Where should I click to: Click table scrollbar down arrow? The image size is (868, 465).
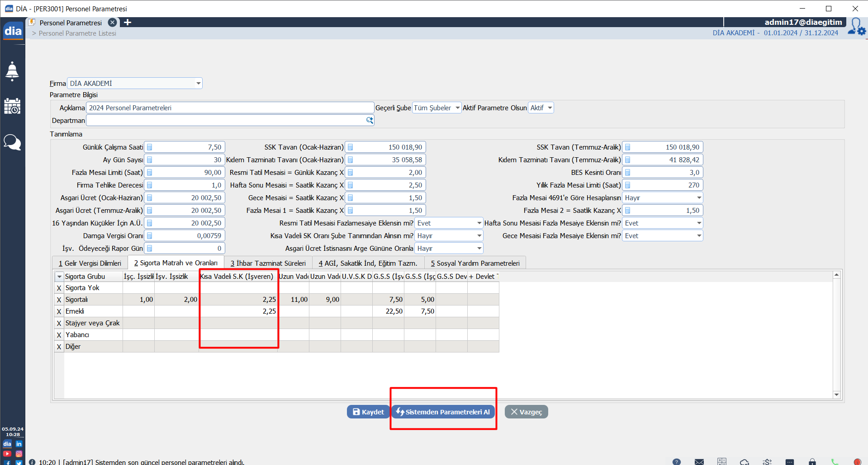(x=836, y=395)
